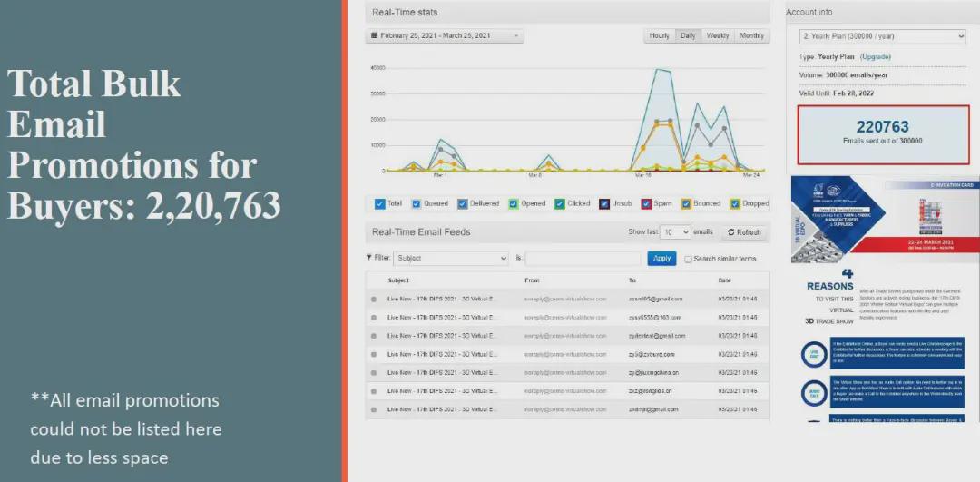
Task: Click the filter value text field
Action: (x=583, y=258)
